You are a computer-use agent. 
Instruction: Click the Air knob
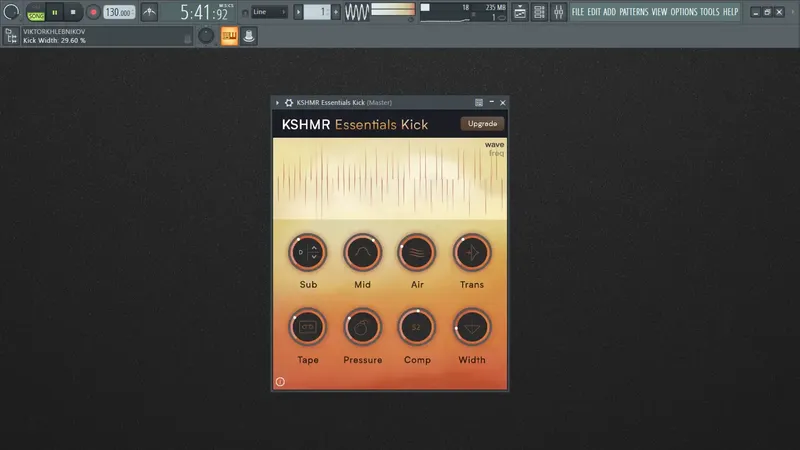pyautogui.click(x=417, y=252)
